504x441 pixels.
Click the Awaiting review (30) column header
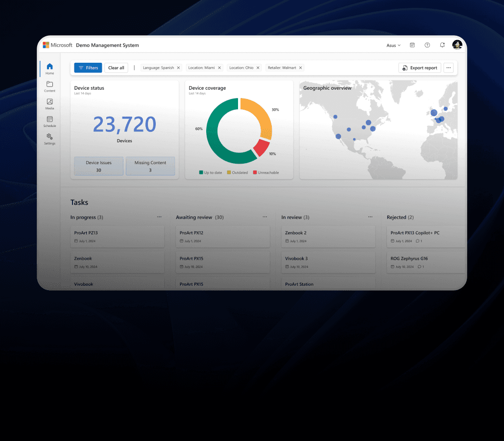tap(200, 218)
